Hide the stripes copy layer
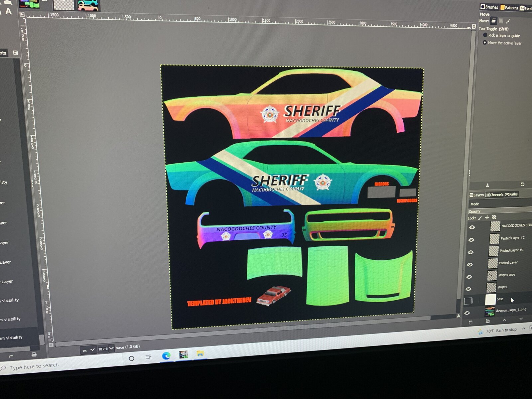Screen dimensions: 532x399 [469, 277]
